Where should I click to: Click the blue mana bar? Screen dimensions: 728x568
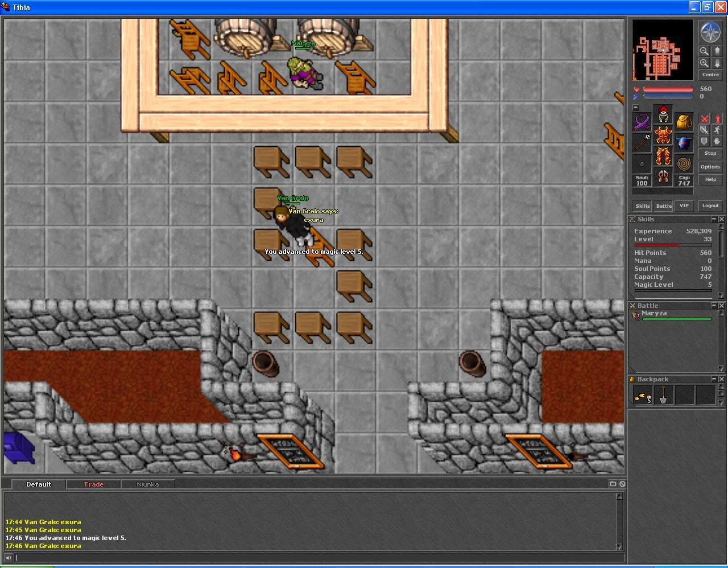(x=668, y=97)
